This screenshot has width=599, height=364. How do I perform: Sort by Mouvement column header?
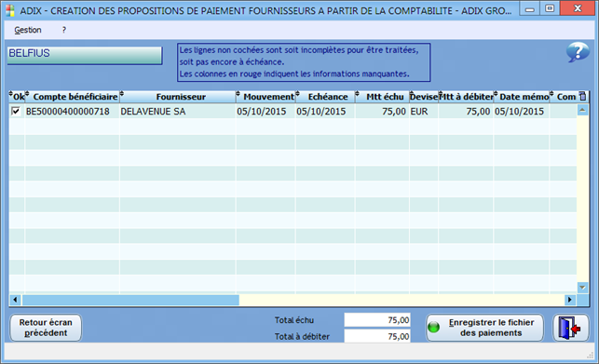click(265, 97)
